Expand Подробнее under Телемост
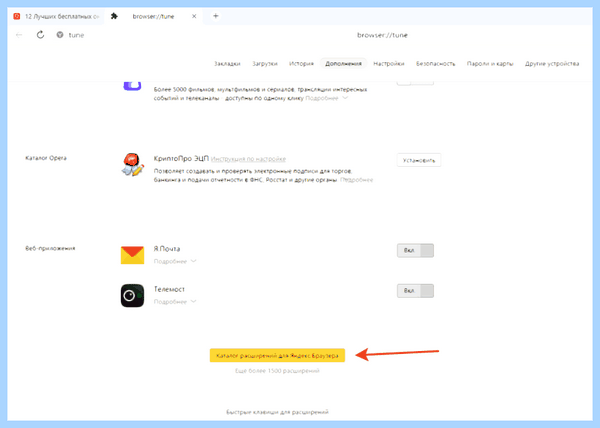This screenshot has width=600, height=428. [x=175, y=302]
